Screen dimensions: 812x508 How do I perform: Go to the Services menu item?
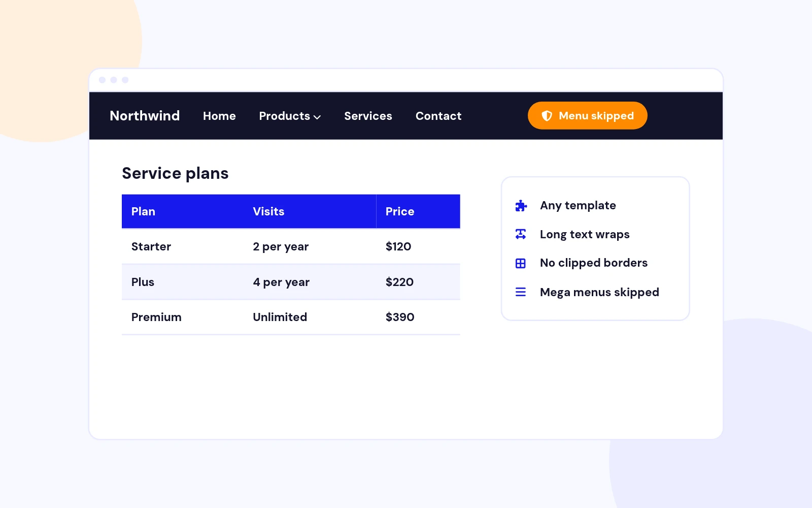point(368,116)
